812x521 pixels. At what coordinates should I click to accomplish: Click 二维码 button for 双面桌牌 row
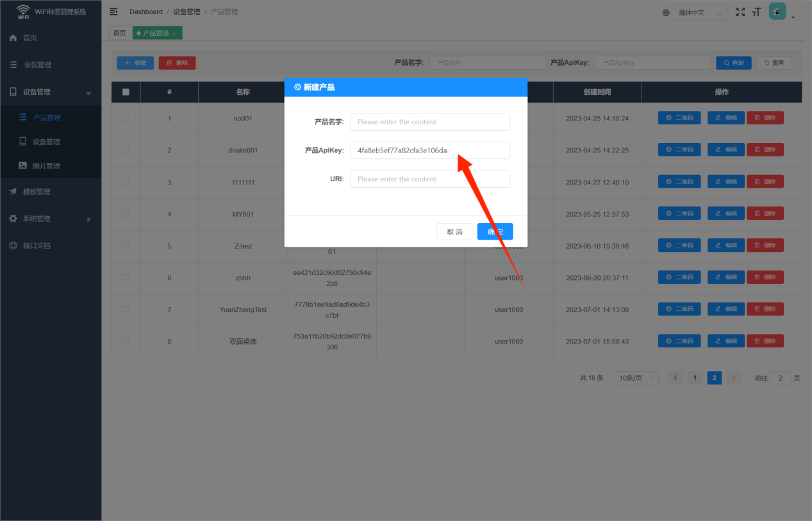[x=679, y=341]
